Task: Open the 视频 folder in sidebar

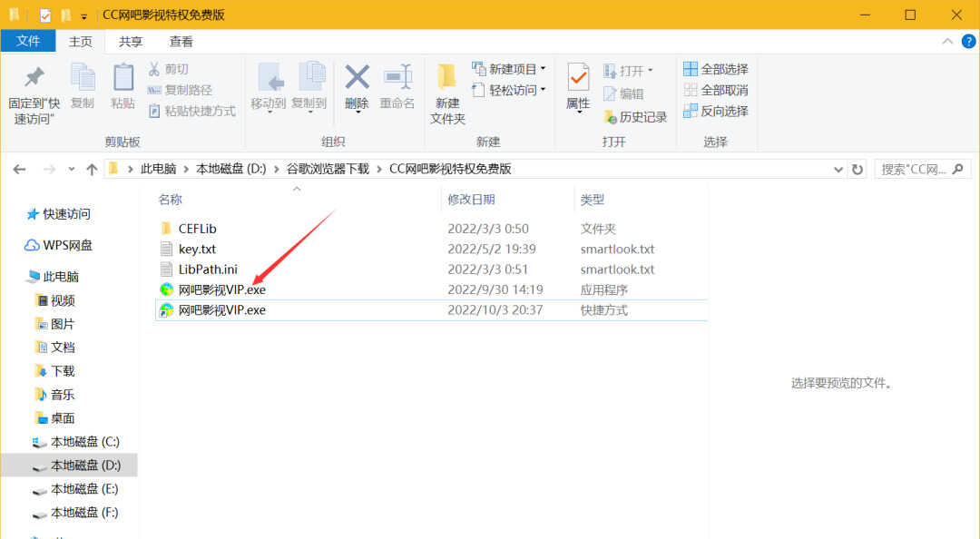Action: (x=55, y=300)
